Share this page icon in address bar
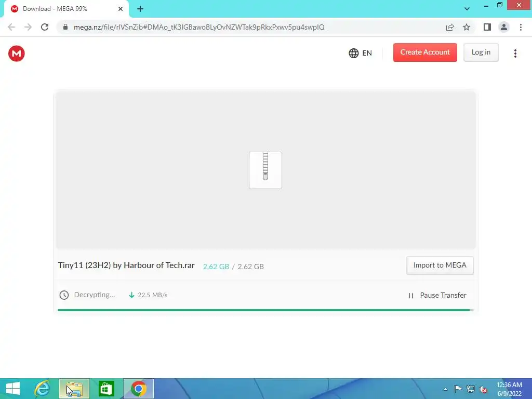The image size is (532, 399). [450, 27]
